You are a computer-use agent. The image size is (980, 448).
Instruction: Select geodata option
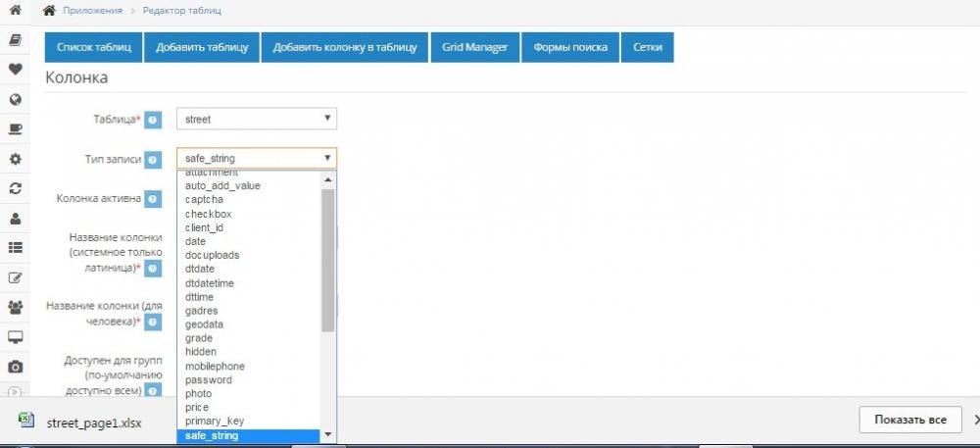pyautogui.click(x=249, y=324)
